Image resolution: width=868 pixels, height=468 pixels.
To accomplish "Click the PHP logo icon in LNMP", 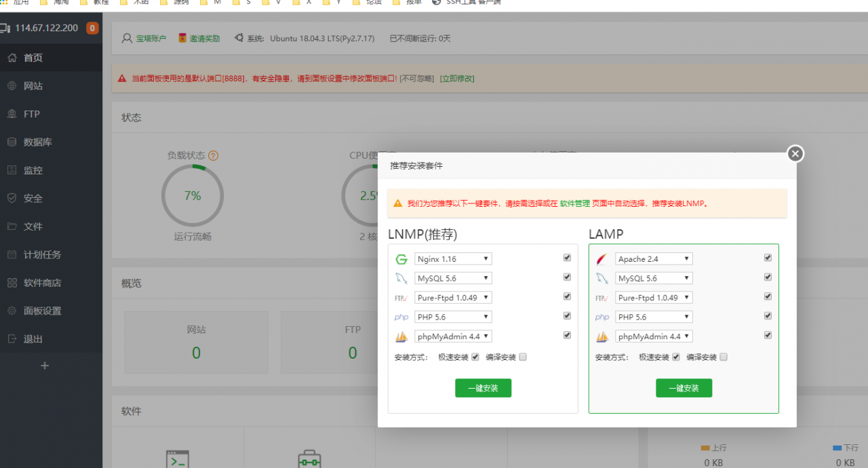I will pos(401,317).
